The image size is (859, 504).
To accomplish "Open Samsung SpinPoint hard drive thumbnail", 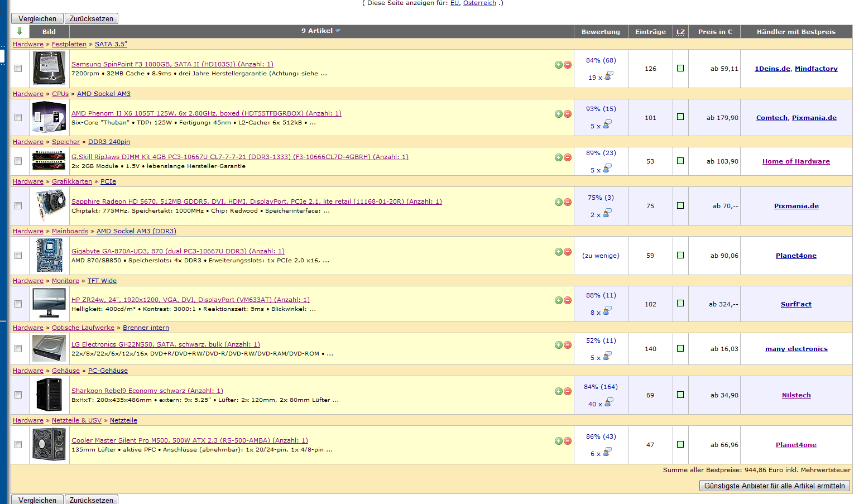I will tap(49, 68).
